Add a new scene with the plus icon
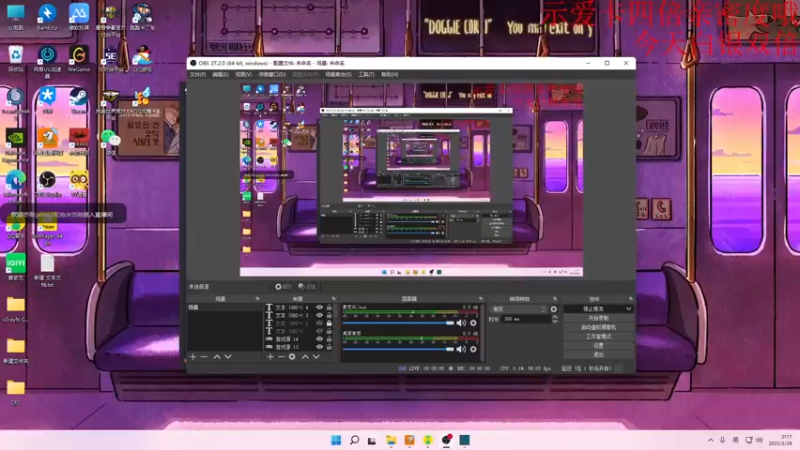The width and height of the screenshot is (800, 450). tap(193, 357)
